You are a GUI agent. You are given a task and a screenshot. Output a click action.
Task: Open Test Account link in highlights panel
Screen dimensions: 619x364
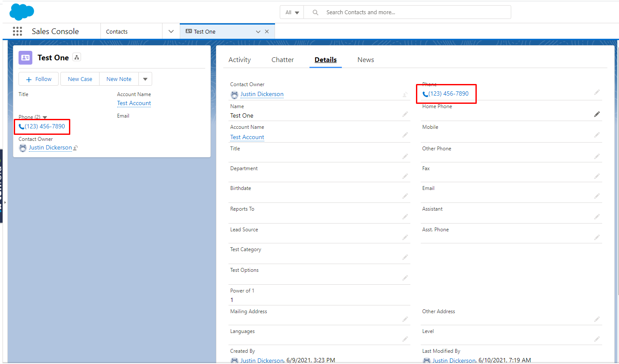point(134,103)
